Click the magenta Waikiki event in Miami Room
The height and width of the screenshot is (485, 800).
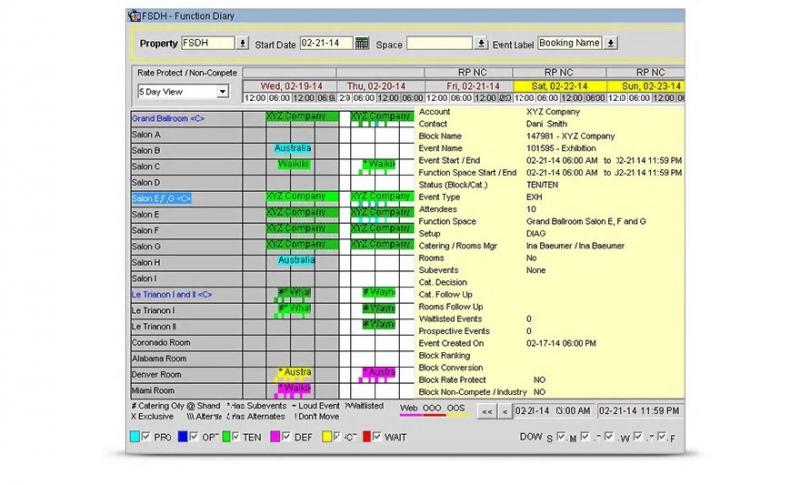[294, 389]
